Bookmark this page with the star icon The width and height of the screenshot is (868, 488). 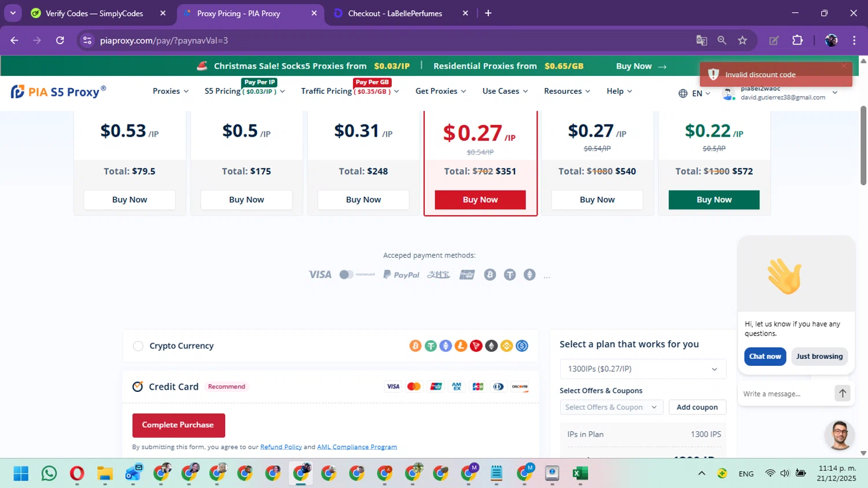(742, 41)
